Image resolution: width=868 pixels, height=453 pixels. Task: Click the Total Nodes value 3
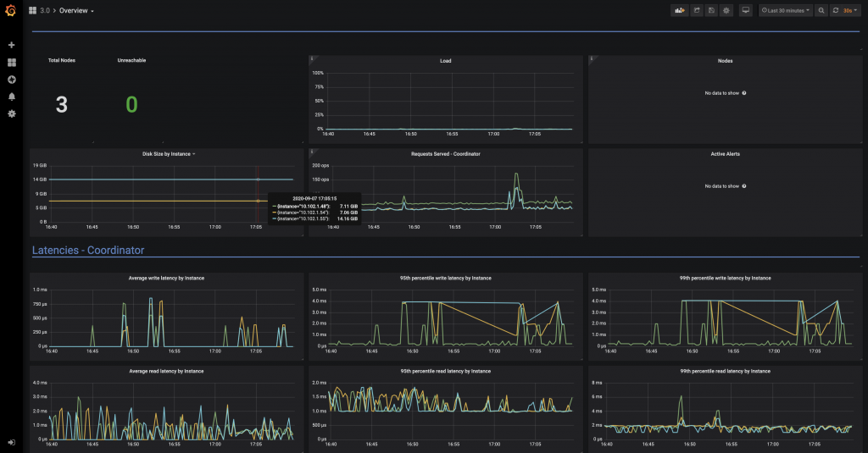click(61, 104)
